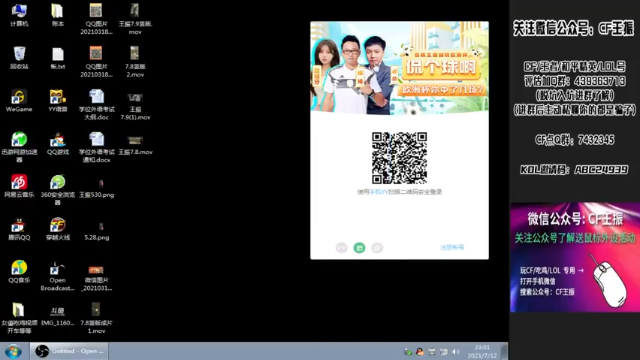Click the 注册帐号 register link
Viewport: 640px width, 360px height.
click(x=452, y=247)
